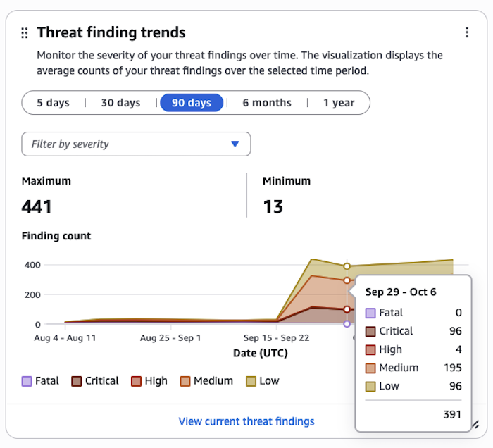The image size is (493, 448).
Task: Open the Filter by severity dropdown
Action: 136,144
